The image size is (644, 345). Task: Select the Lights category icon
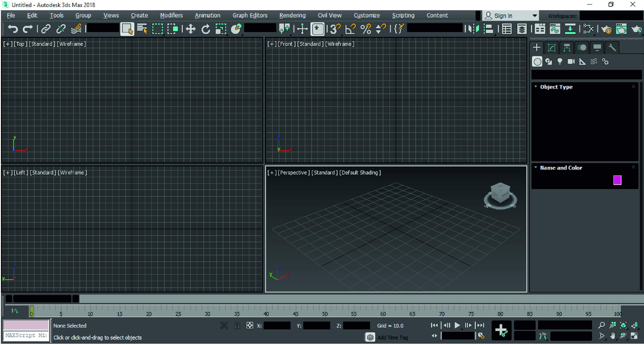560,62
